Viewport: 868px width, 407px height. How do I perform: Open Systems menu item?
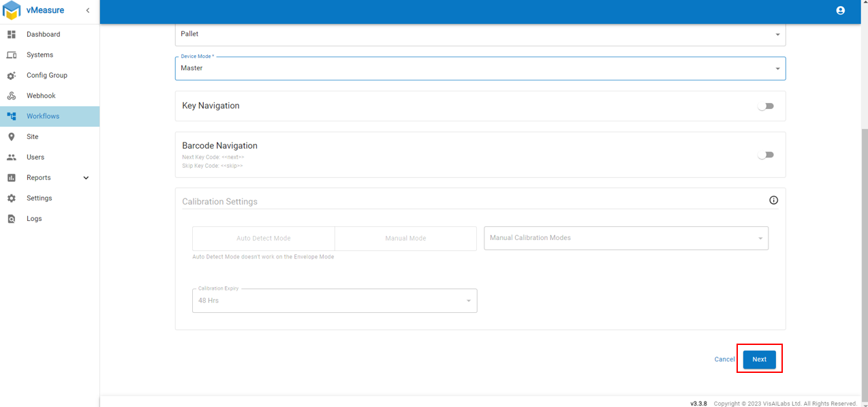pyautogui.click(x=50, y=55)
